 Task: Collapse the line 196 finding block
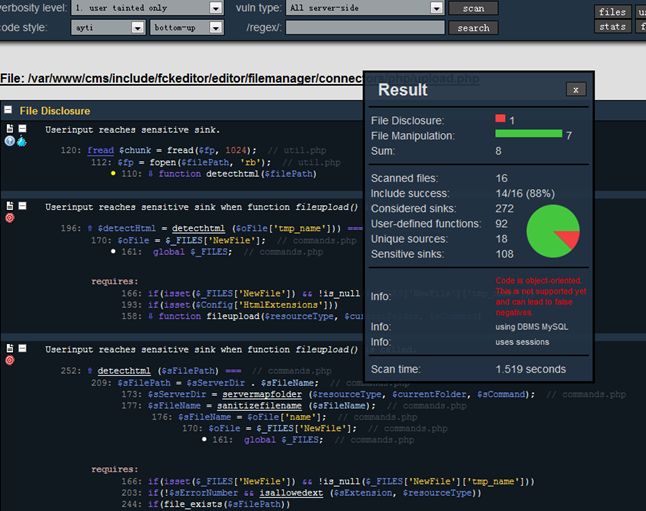tap(23, 206)
